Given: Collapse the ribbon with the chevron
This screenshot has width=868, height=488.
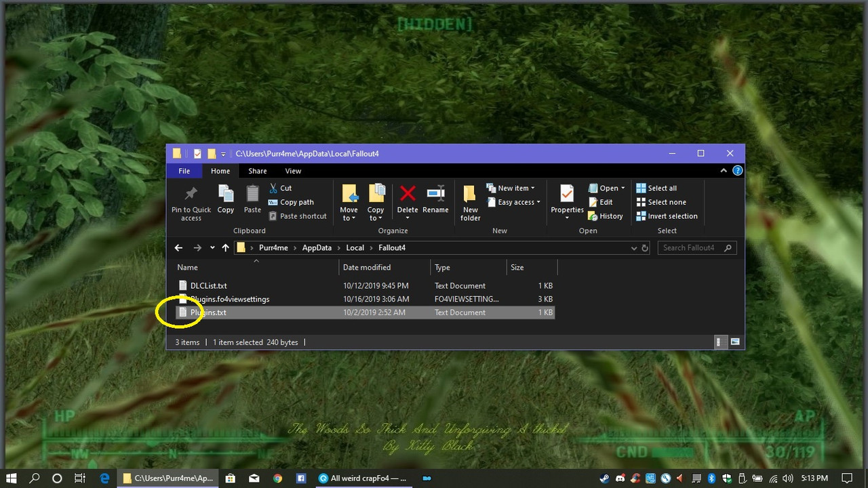Looking at the screenshot, I should 725,171.
